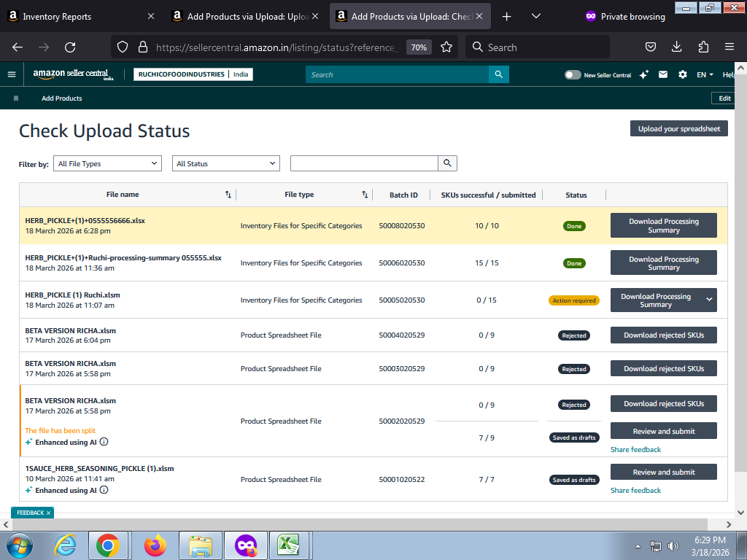Click the upload filter search magnifier button
This screenshot has width=747, height=560.
447,163
